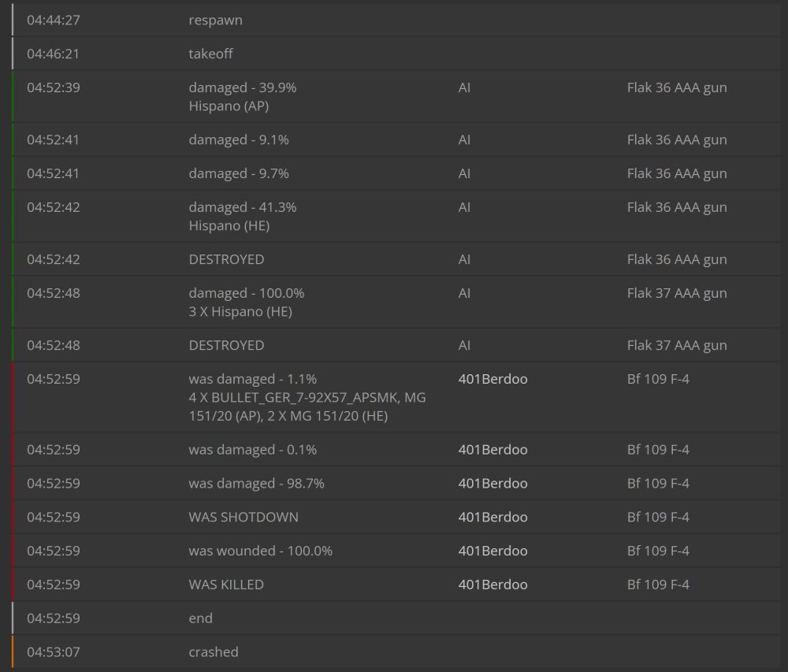Select 401Berdoo beside the 98.7% damage entry
The height and width of the screenshot is (672, 788).
pyautogui.click(x=492, y=484)
